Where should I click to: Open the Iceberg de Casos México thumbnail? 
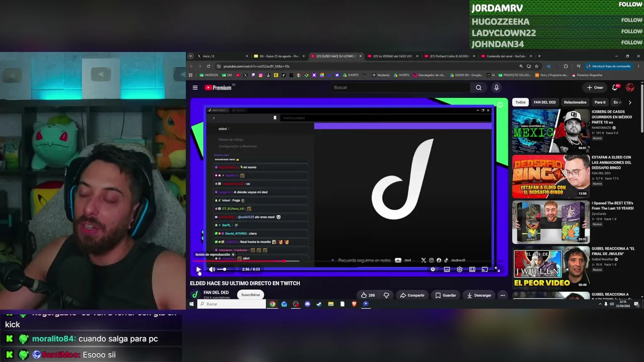[550, 131]
